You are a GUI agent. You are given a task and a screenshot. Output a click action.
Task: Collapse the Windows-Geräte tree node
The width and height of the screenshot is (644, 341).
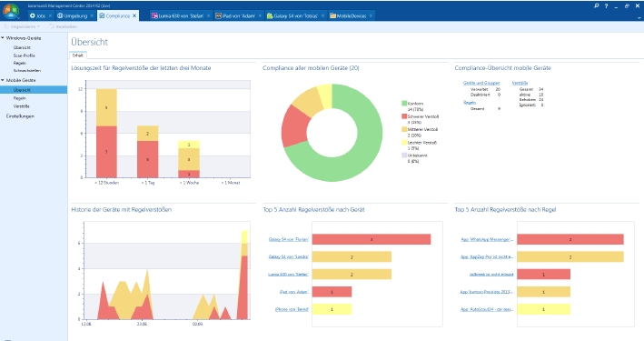point(3,38)
